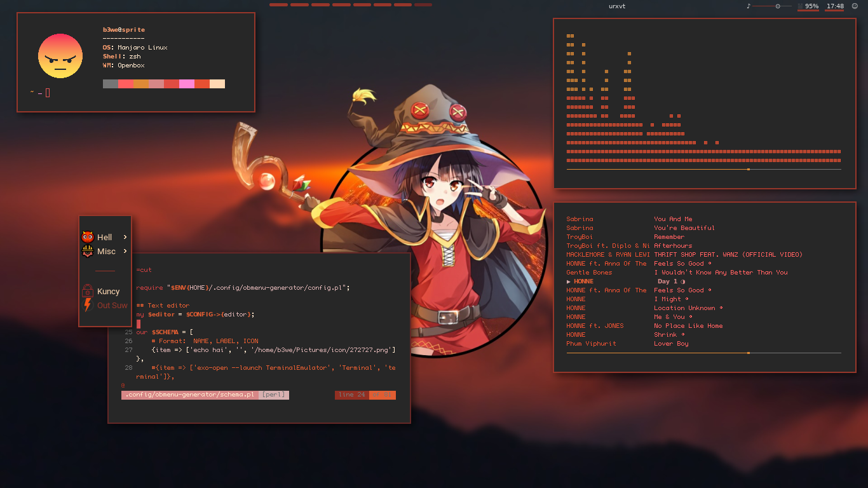
Task: Click the music note volume icon
Action: point(749,6)
